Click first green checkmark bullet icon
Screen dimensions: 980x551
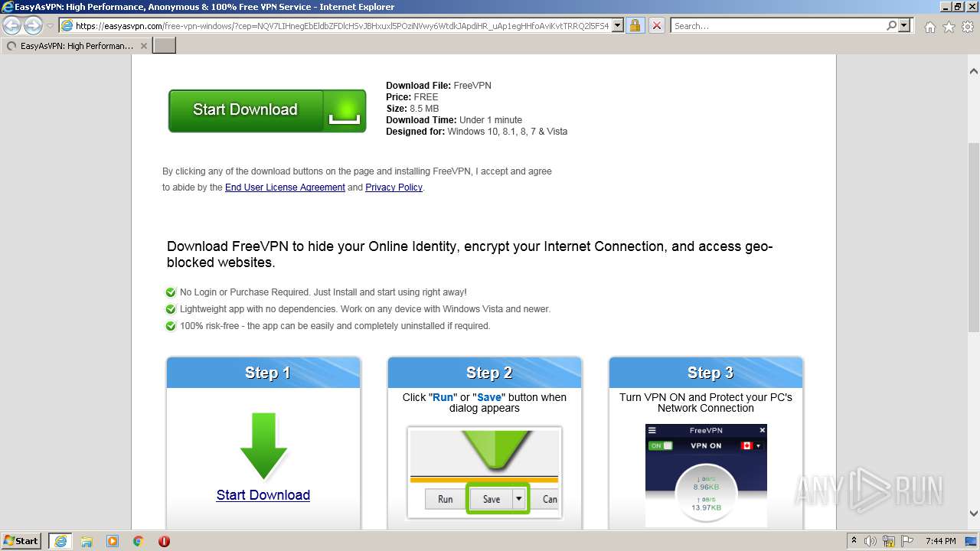tap(171, 292)
